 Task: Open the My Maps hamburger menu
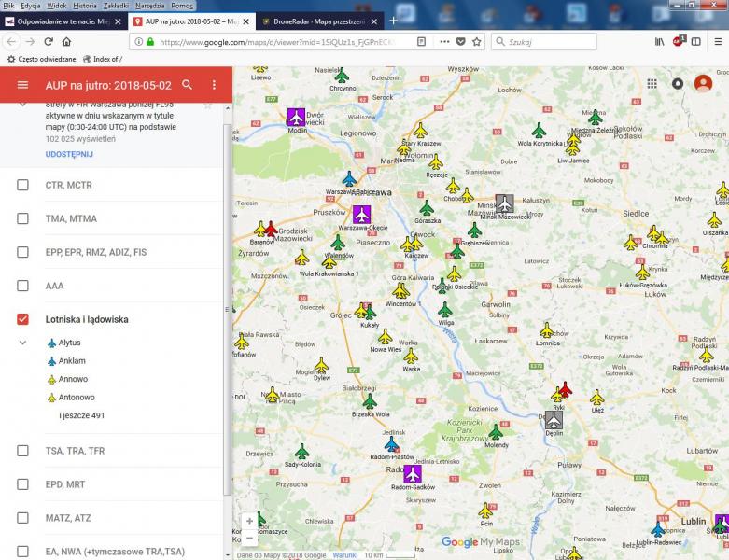(22, 85)
